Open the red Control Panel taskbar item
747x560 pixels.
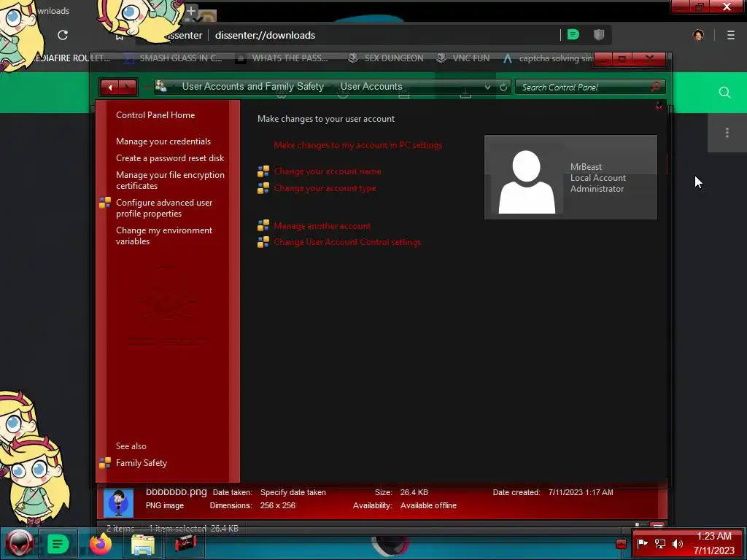coord(185,544)
